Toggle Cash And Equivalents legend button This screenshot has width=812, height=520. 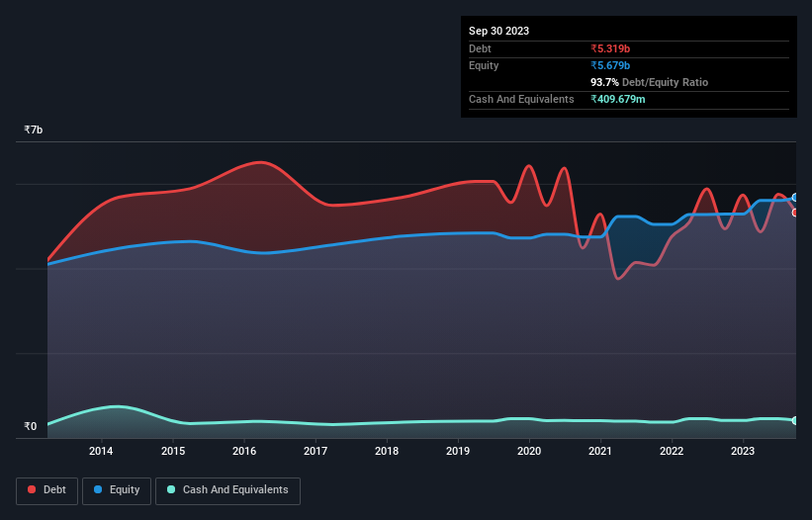click(x=227, y=490)
